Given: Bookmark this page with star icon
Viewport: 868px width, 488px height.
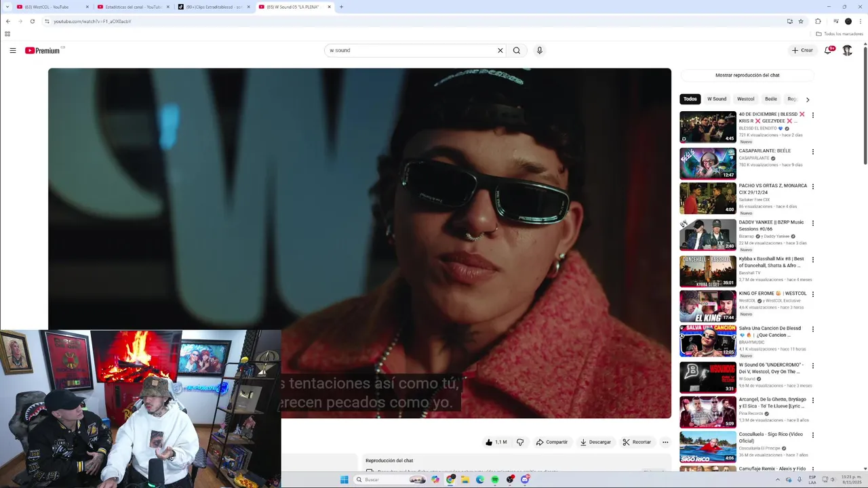Looking at the screenshot, I should (801, 21).
